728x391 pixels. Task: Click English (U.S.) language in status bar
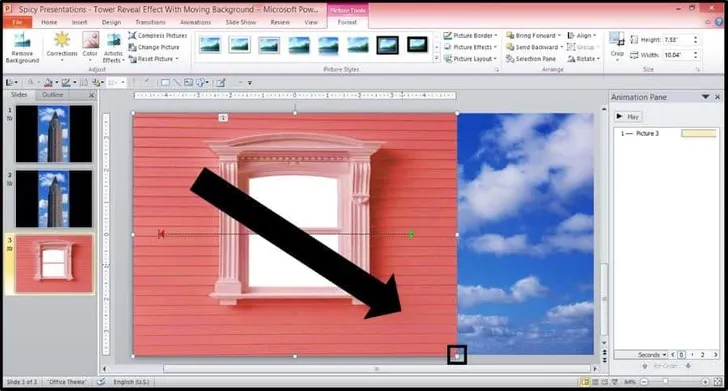131,382
